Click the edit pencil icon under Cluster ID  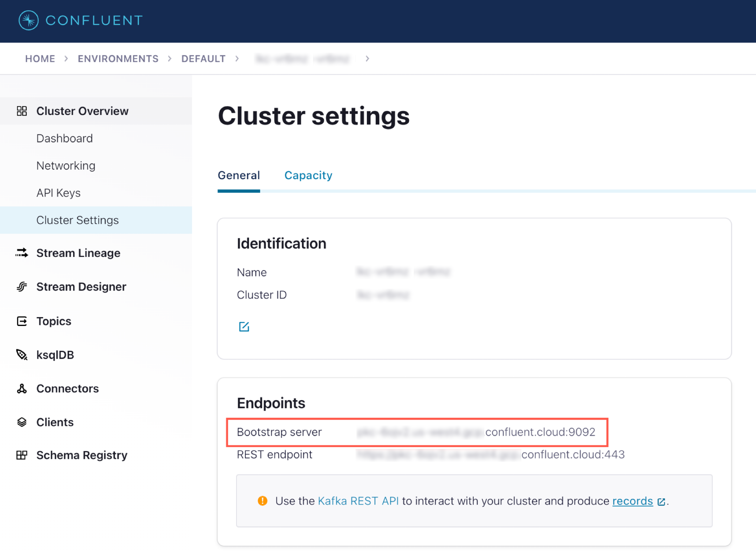[244, 326]
